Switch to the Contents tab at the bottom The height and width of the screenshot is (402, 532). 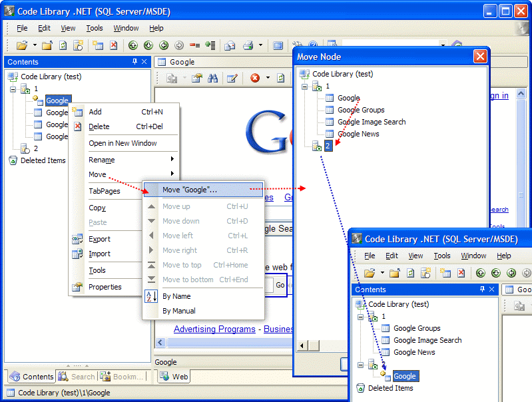(x=31, y=377)
